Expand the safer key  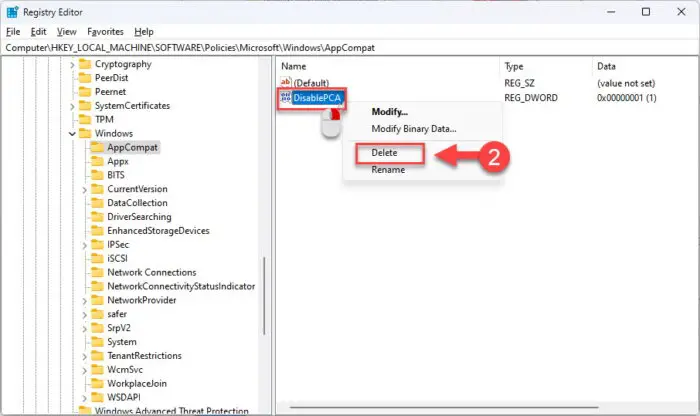85,315
